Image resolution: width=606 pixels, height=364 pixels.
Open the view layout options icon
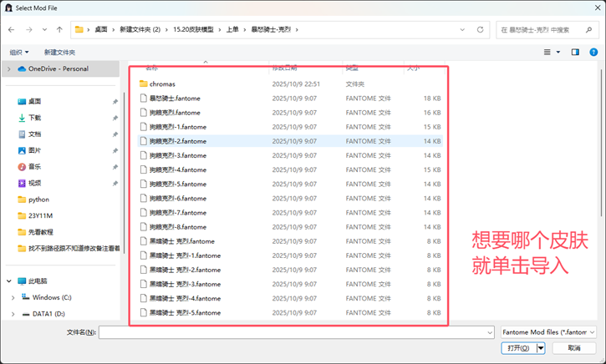coord(547,52)
